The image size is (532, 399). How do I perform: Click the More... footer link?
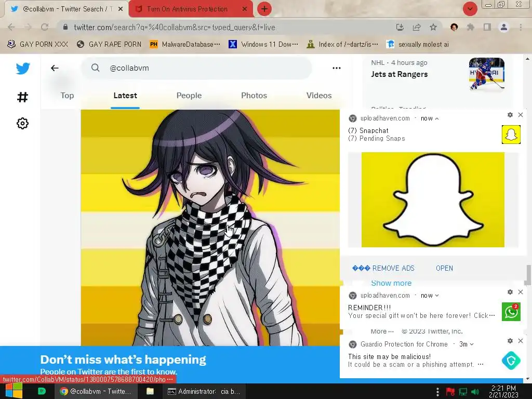382,331
